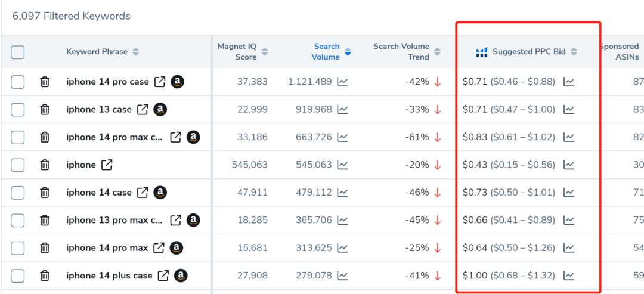
Task: Trash the iphone 14 case keyword
Action: tap(44, 192)
